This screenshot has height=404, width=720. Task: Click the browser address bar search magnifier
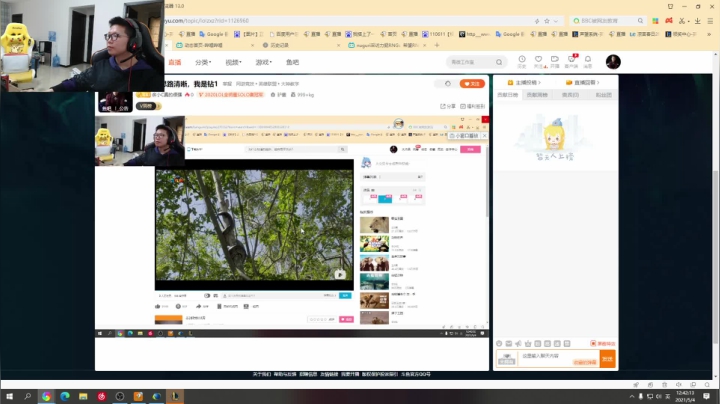click(640, 21)
